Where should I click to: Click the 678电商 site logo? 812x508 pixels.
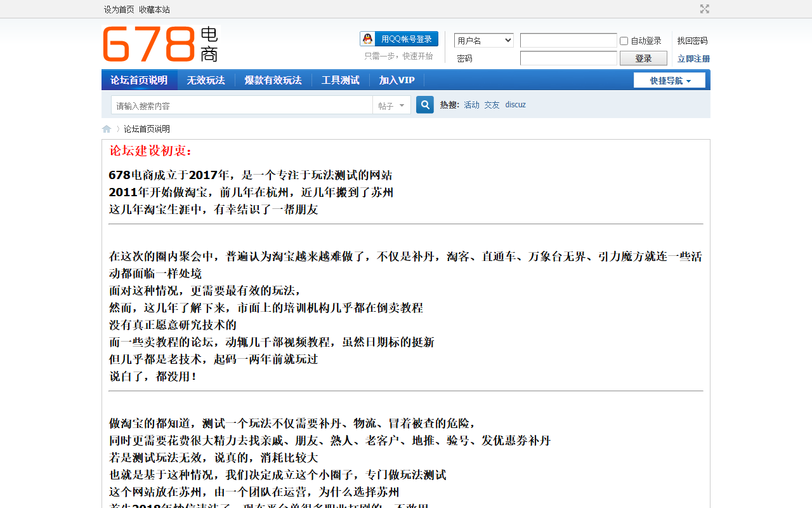pos(160,44)
